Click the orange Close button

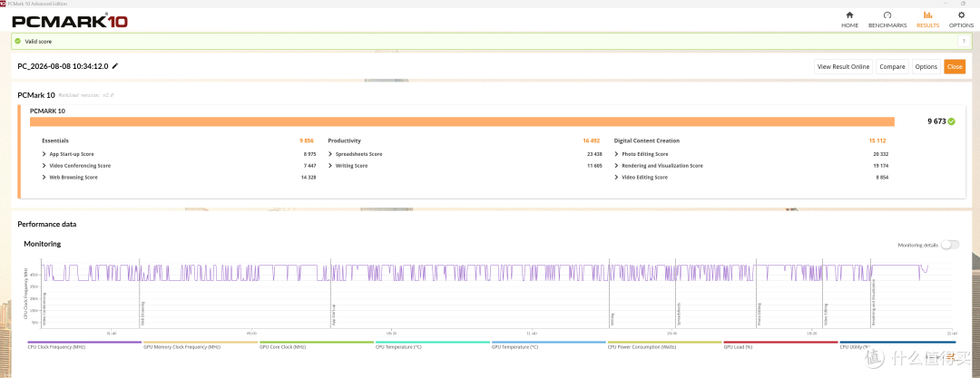coord(955,67)
